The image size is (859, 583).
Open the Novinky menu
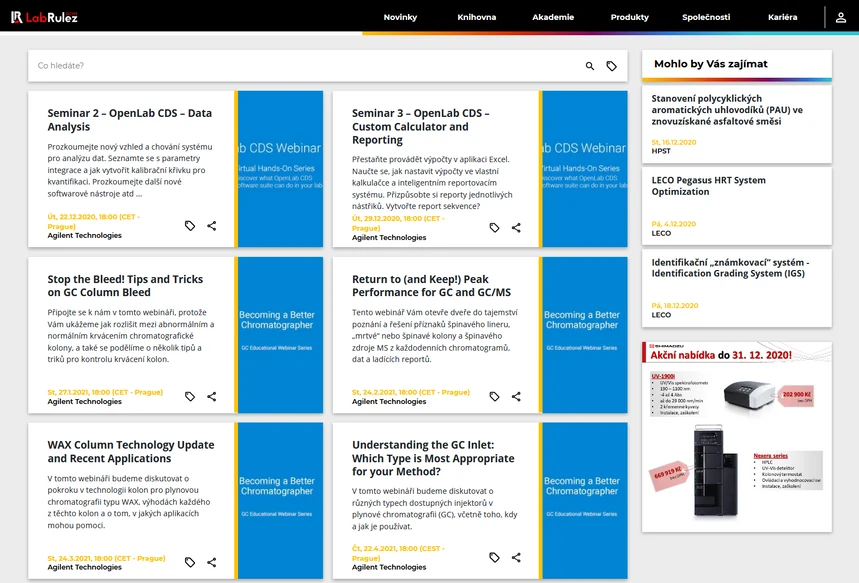400,17
